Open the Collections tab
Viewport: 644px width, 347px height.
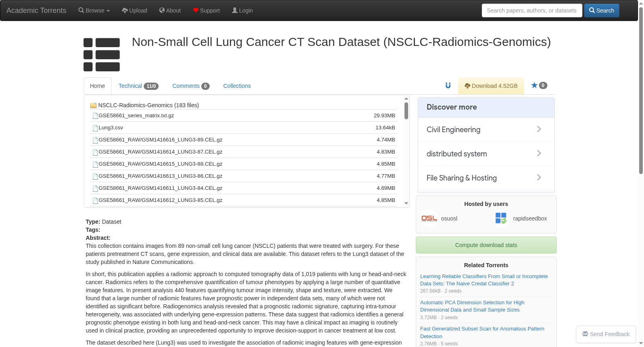(237, 86)
